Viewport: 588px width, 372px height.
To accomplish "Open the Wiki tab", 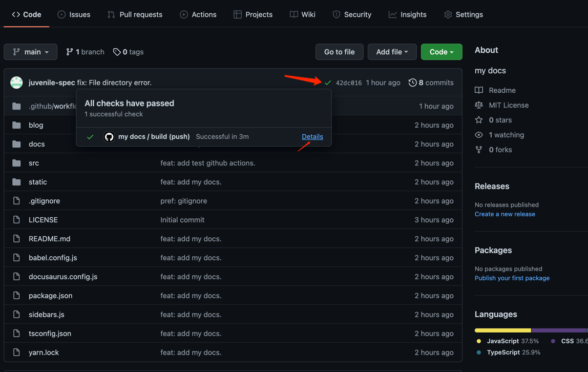I will (x=303, y=15).
